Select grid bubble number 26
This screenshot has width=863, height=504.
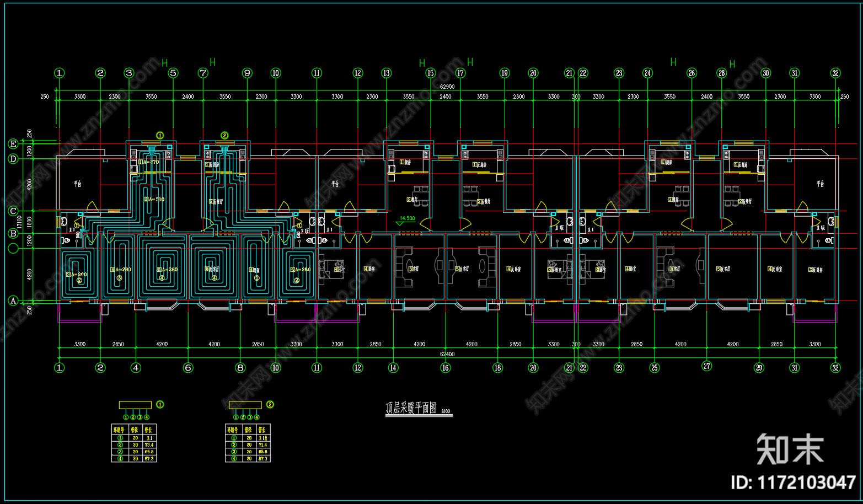(692, 73)
